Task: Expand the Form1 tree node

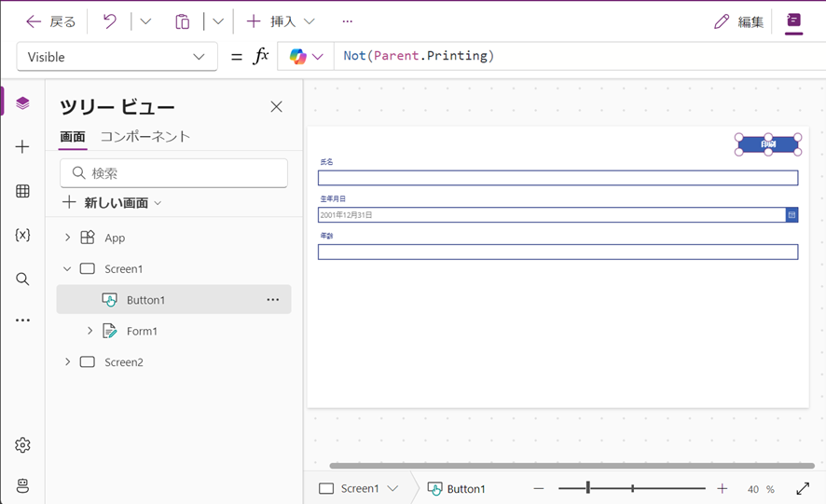Action: (x=90, y=331)
